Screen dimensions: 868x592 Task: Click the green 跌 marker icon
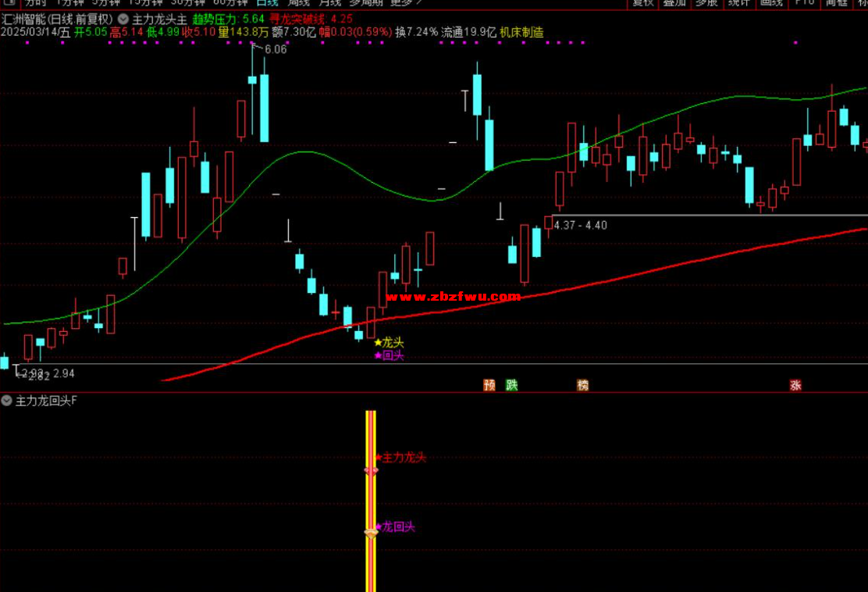click(511, 385)
